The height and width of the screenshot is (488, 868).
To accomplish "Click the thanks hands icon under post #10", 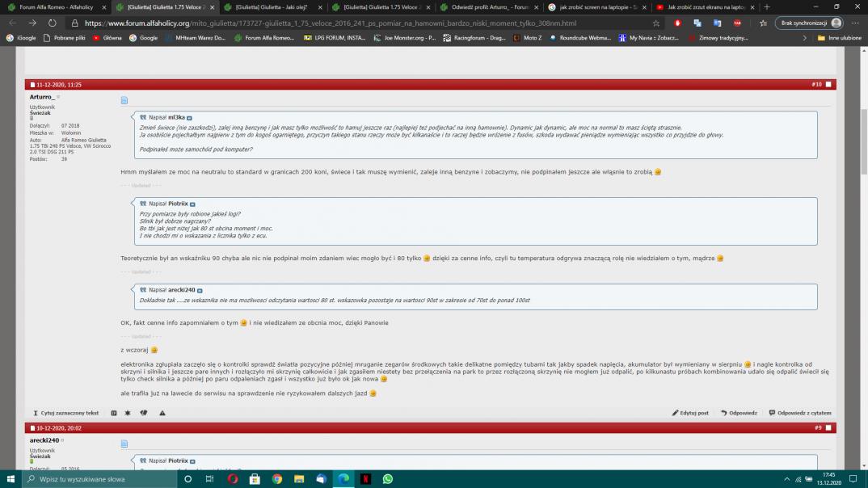I will (x=144, y=413).
